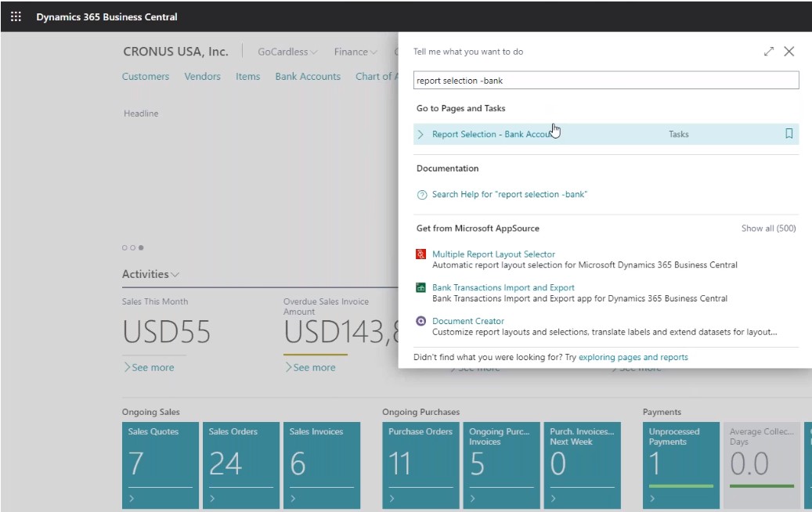
Task: Click the Show all (500) link
Action: coord(768,228)
